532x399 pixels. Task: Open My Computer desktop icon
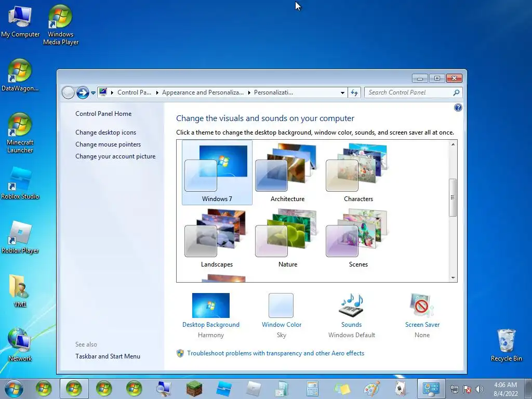(20, 21)
